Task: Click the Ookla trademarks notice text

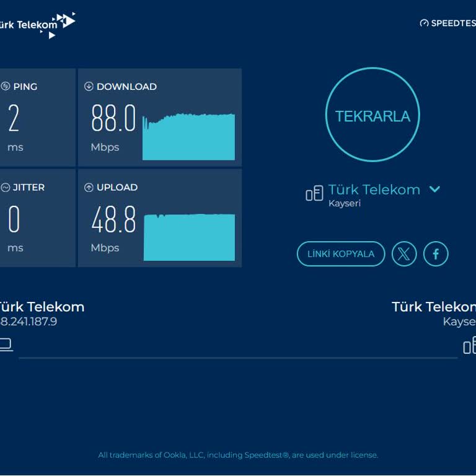Action: (x=238, y=455)
